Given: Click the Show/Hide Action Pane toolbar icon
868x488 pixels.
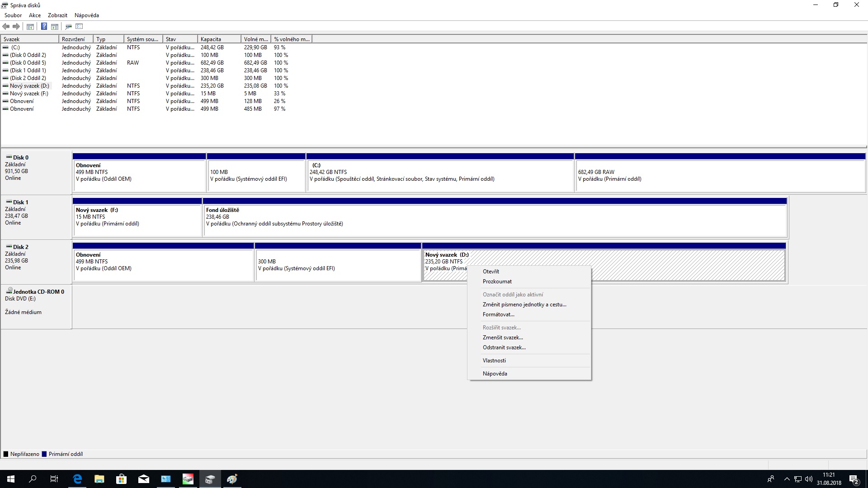Looking at the screenshot, I should point(55,26).
